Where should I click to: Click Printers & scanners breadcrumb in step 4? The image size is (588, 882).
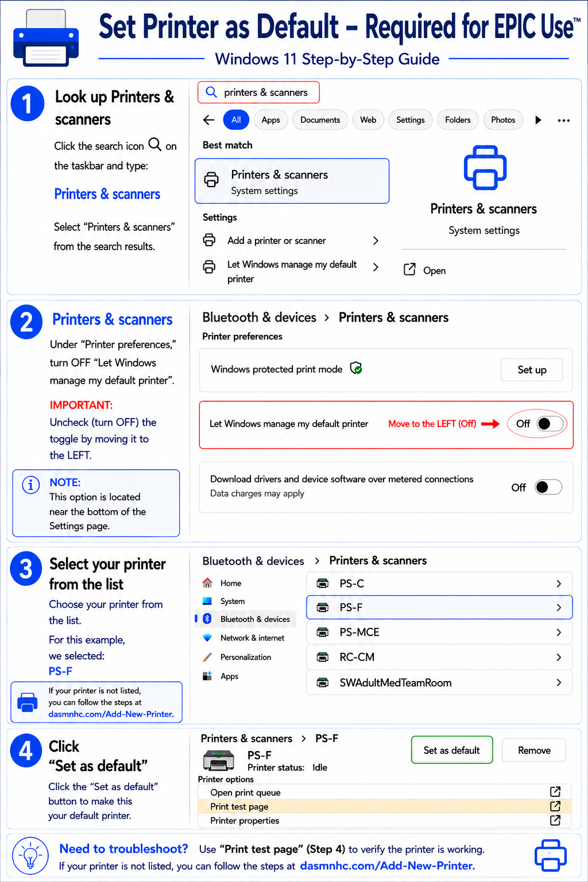coord(246,738)
